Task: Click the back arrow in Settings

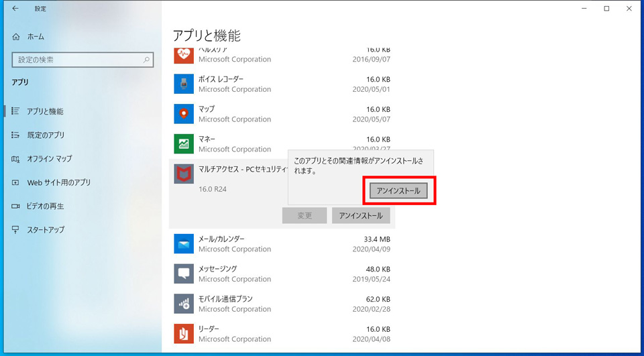Action: coord(15,9)
